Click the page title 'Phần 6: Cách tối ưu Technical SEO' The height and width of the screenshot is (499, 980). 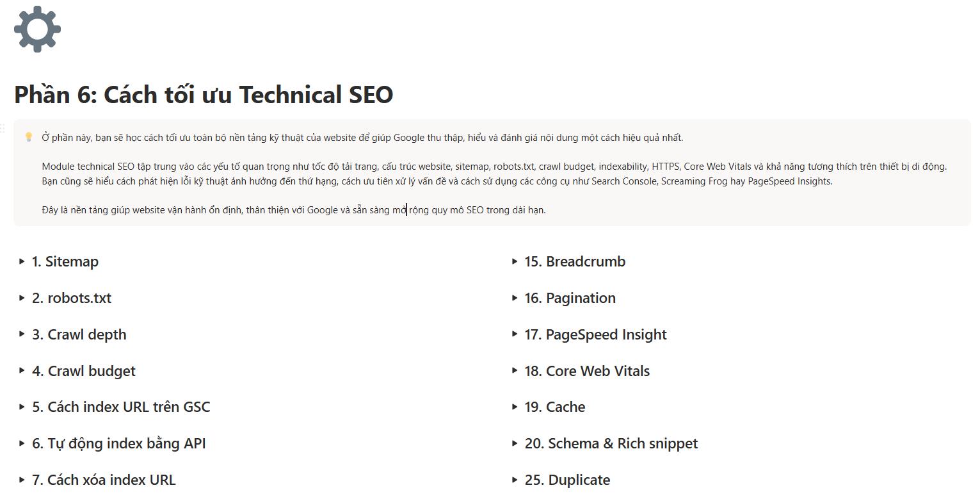[204, 94]
